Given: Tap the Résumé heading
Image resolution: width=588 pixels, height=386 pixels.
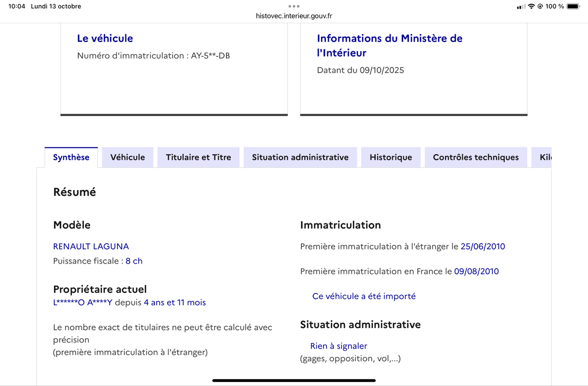Looking at the screenshot, I should pos(74,192).
